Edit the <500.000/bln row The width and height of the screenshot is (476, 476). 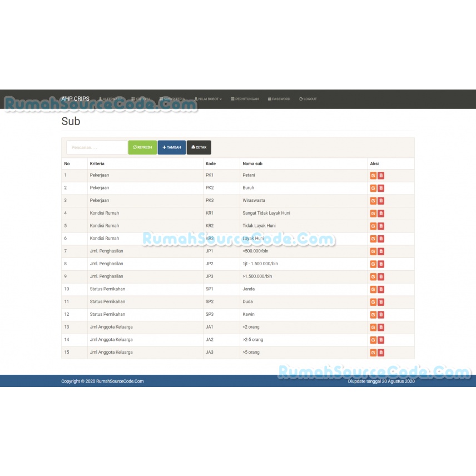pyautogui.click(x=373, y=251)
